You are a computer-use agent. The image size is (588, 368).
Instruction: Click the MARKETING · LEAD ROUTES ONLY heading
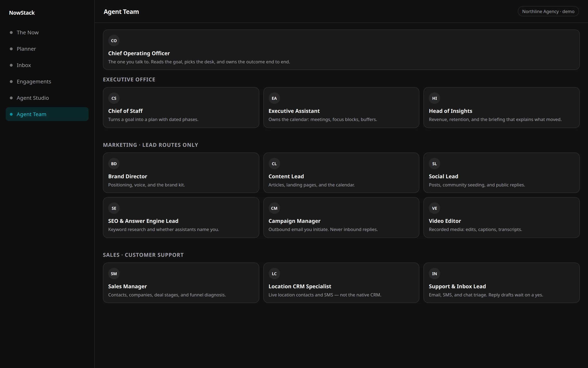pos(151,145)
